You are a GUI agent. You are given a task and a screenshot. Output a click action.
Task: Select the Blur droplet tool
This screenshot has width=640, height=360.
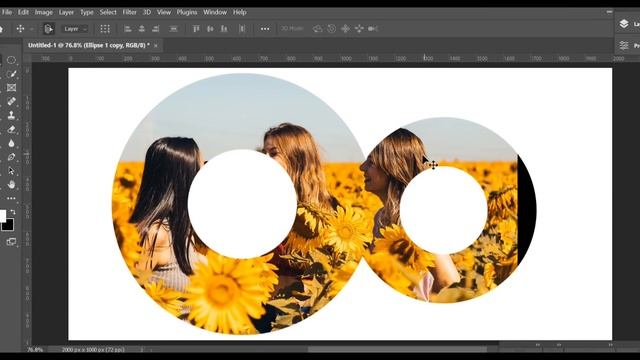point(11,143)
